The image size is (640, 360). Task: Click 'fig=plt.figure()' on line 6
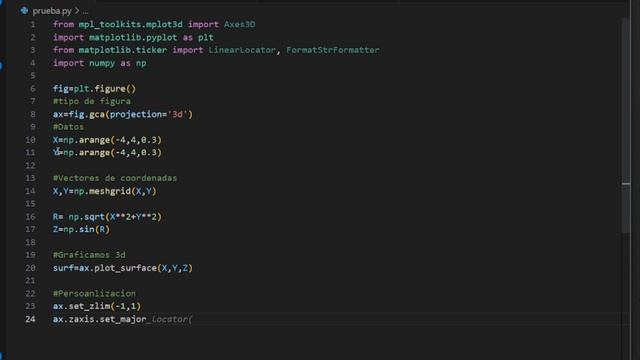coord(94,89)
